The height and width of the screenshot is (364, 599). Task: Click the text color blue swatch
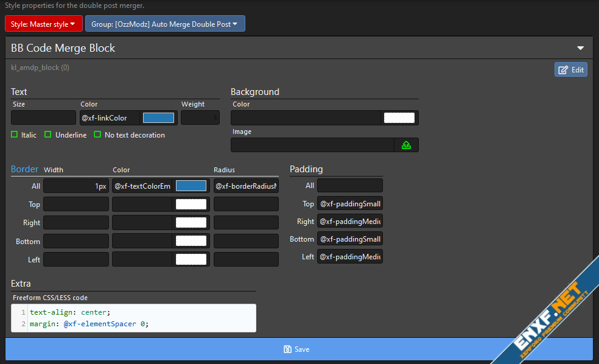(x=158, y=118)
